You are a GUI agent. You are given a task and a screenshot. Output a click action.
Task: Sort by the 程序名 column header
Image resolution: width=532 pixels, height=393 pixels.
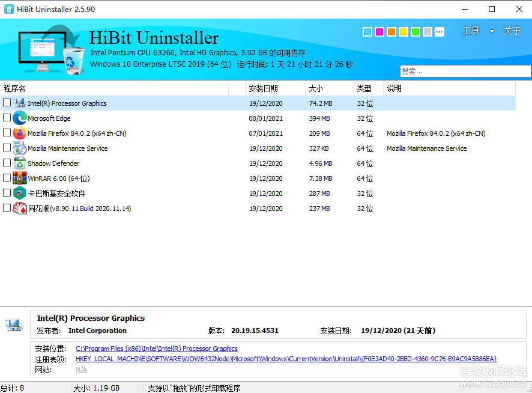[114, 88]
